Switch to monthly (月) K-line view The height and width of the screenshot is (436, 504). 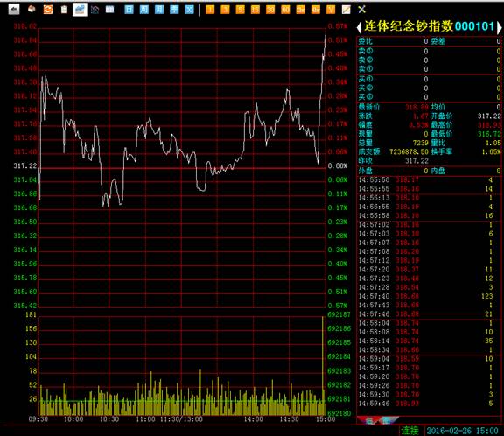click(x=159, y=10)
